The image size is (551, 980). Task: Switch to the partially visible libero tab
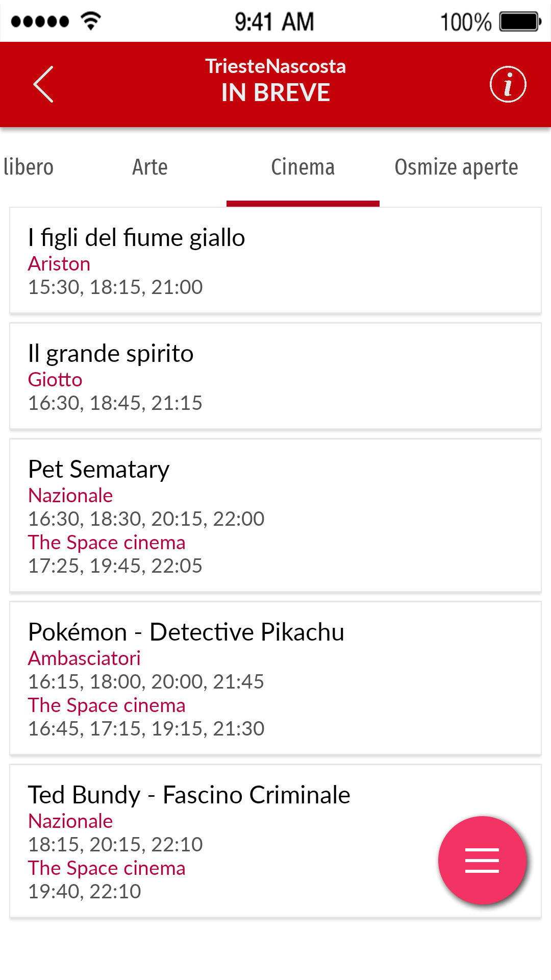pyautogui.click(x=29, y=167)
